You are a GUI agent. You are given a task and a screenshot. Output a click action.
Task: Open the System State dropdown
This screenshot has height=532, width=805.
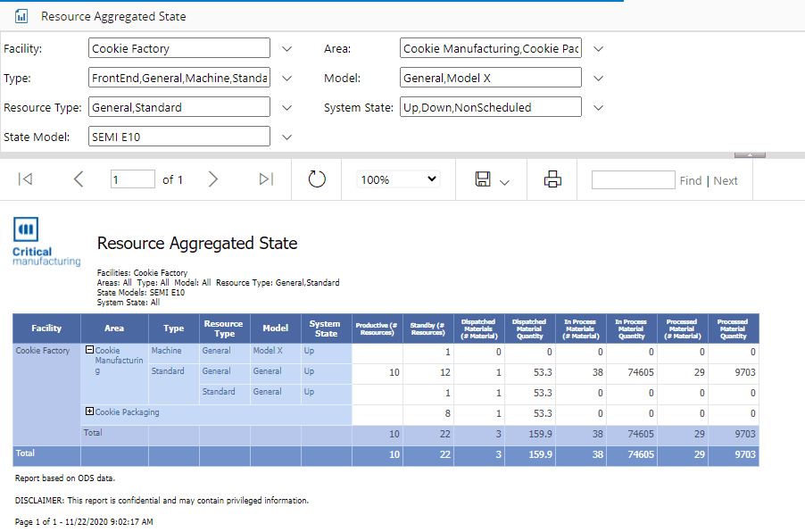tap(599, 108)
